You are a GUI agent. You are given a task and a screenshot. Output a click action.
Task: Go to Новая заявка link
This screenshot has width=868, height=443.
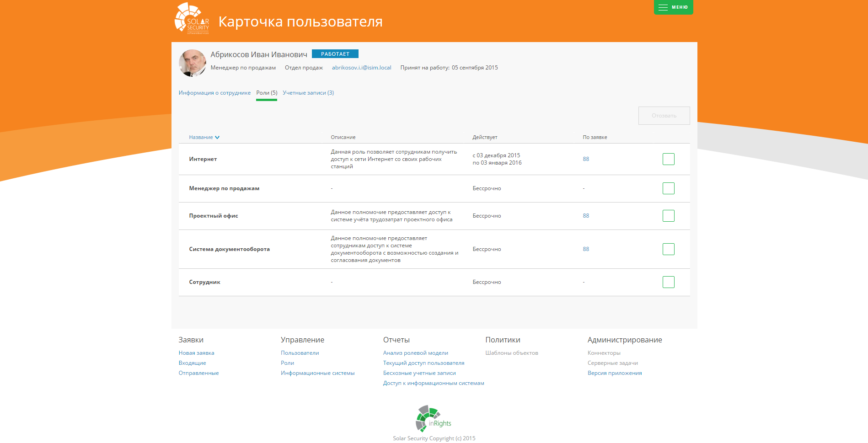click(196, 353)
